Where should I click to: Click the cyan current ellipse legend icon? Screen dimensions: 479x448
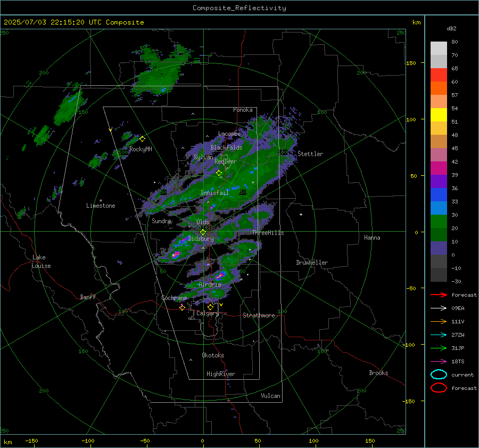point(439,374)
